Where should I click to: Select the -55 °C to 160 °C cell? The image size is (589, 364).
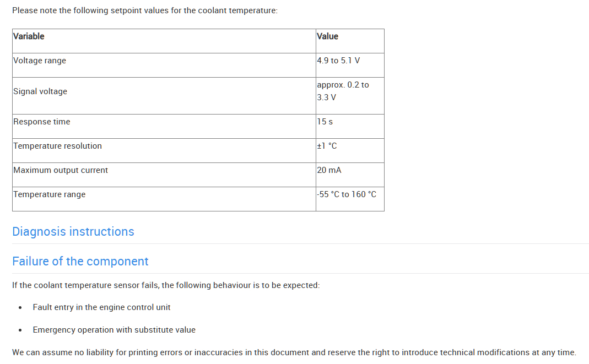coord(347,194)
